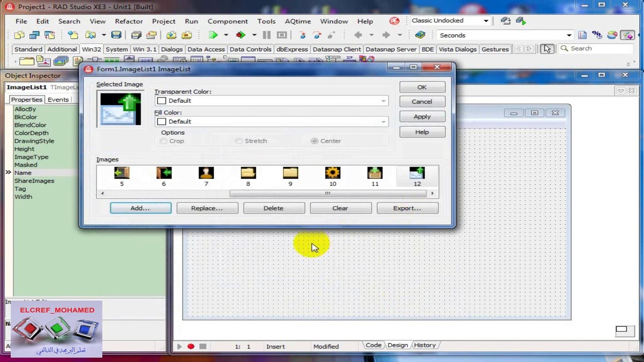
Task: Run the project with the green arrow
Action: 213,35
